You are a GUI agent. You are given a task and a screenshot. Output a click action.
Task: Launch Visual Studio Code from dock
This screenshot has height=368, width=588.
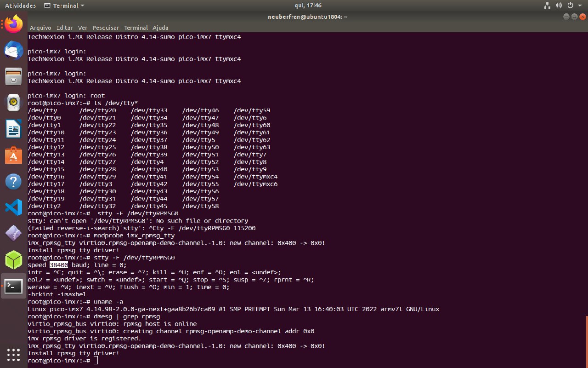[x=14, y=207]
